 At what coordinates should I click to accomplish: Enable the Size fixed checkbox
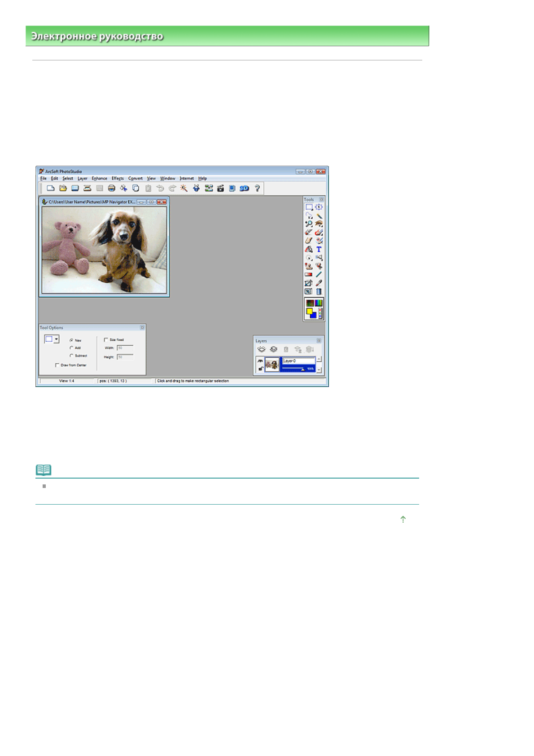[106, 340]
